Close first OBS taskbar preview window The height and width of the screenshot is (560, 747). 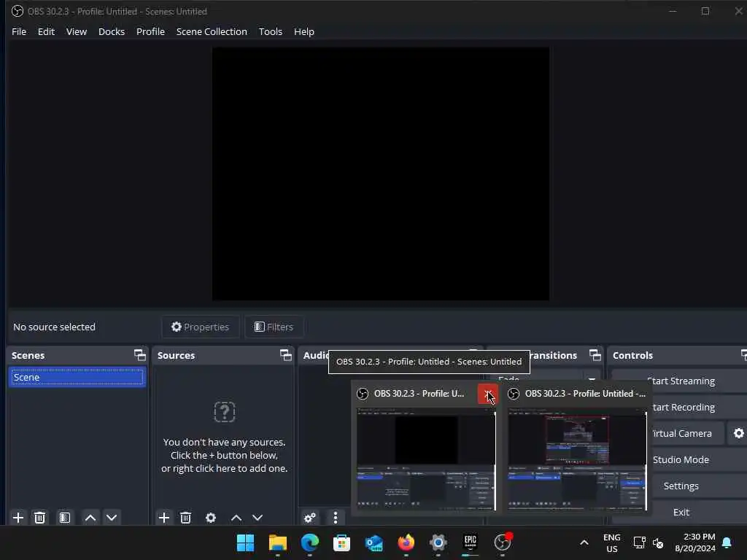click(487, 394)
